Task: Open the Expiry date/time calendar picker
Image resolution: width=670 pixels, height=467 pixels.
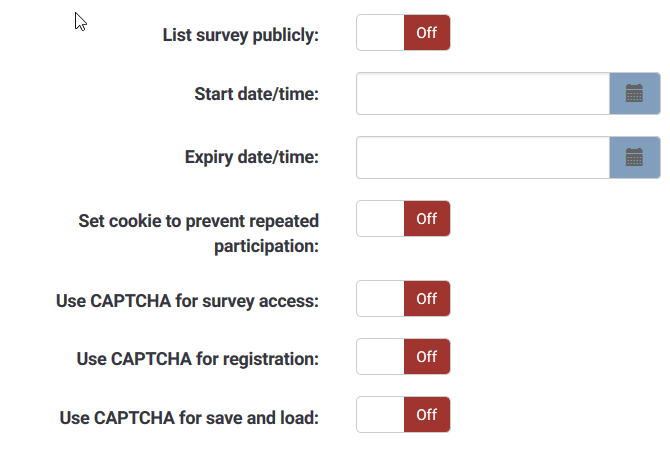Action: click(635, 158)
